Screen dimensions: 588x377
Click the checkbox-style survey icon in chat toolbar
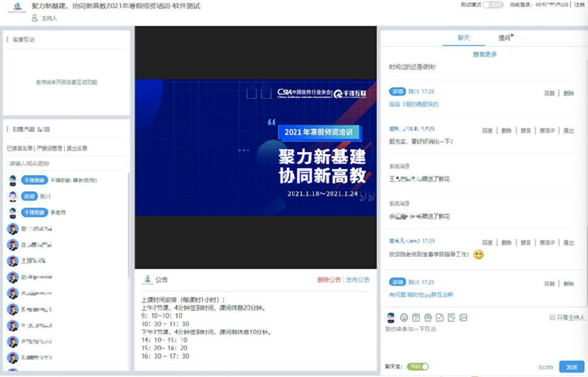click(440, 318)
